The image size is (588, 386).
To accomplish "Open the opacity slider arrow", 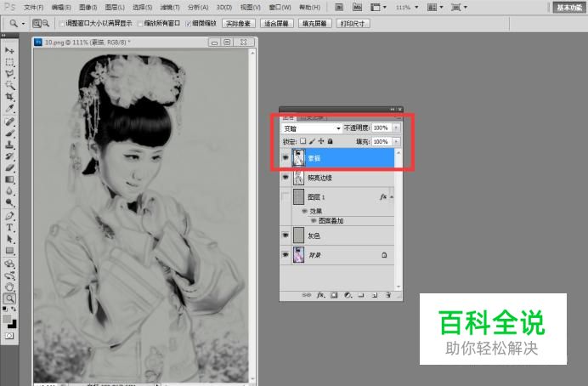I will [396, 128].
